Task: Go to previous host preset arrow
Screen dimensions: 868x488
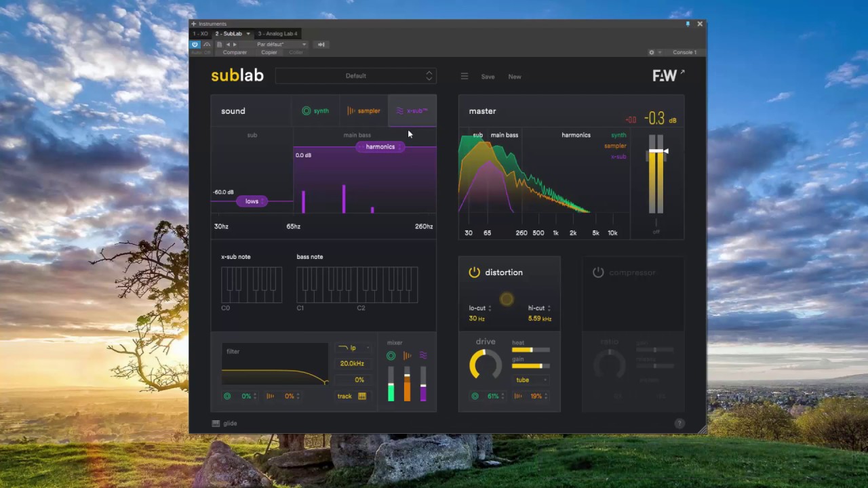Action: point(228,44)
